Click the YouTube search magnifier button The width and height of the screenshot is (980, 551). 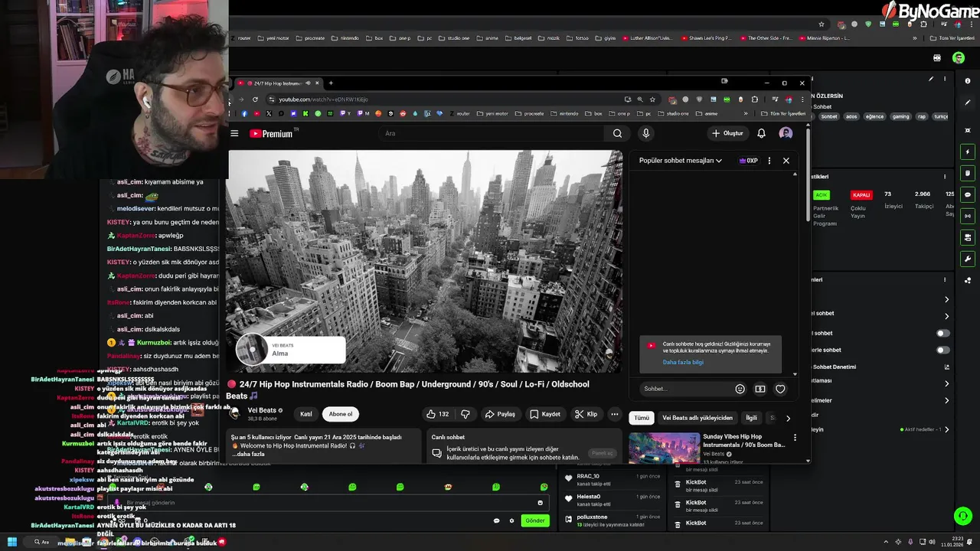click(617, 133)
